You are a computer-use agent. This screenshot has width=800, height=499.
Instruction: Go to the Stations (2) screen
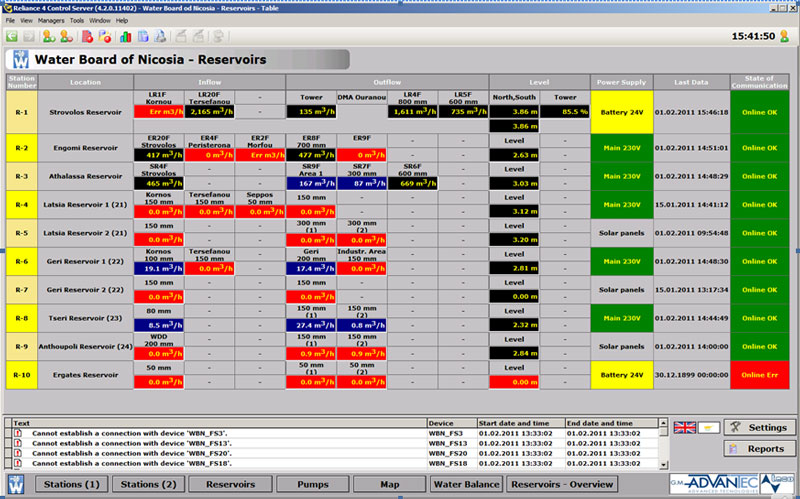[x=149, y=485]
